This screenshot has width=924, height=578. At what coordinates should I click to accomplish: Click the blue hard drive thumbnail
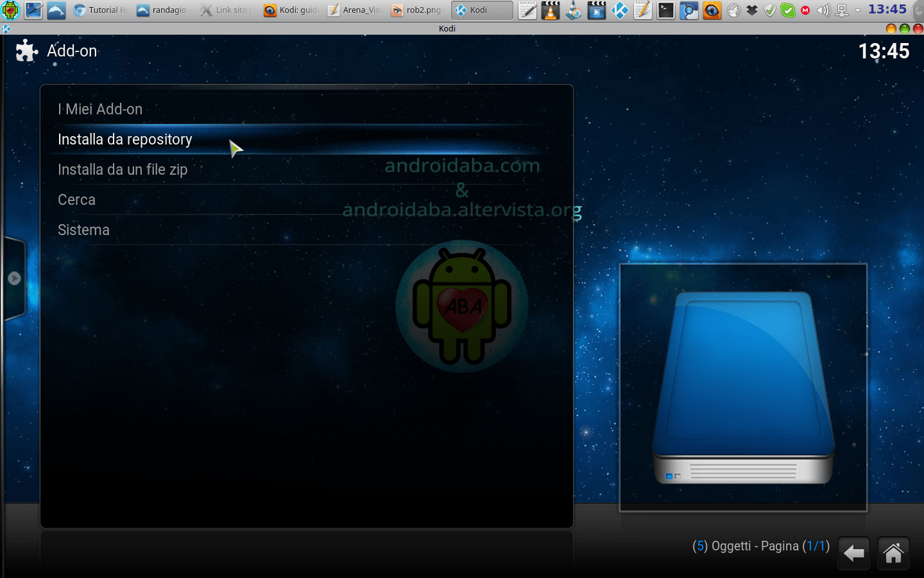tap(743, 387)
